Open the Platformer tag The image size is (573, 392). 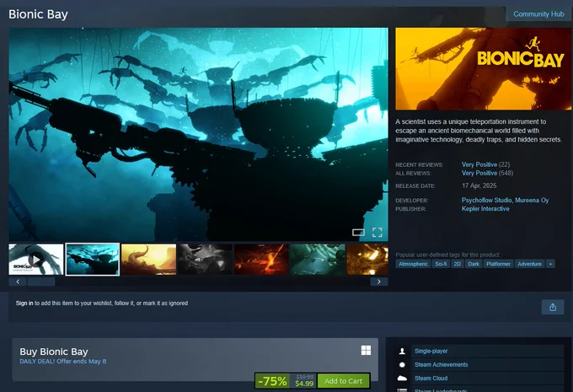pyautogui.click(x=499, y=264)
